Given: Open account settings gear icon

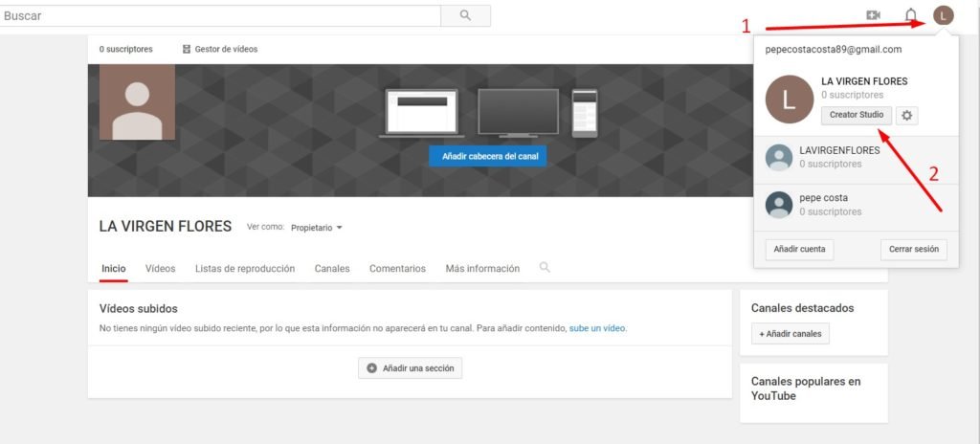Looking at the screenshot, I should [907, 115].
